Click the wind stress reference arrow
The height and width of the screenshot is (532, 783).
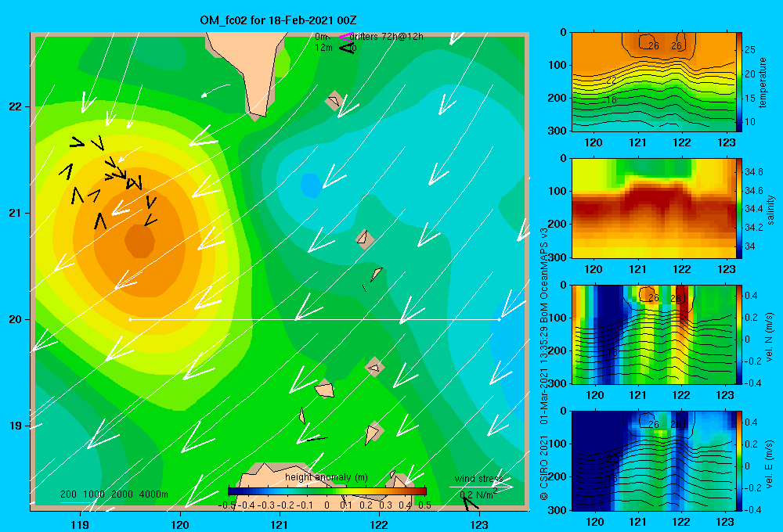(x=481, y=487)
